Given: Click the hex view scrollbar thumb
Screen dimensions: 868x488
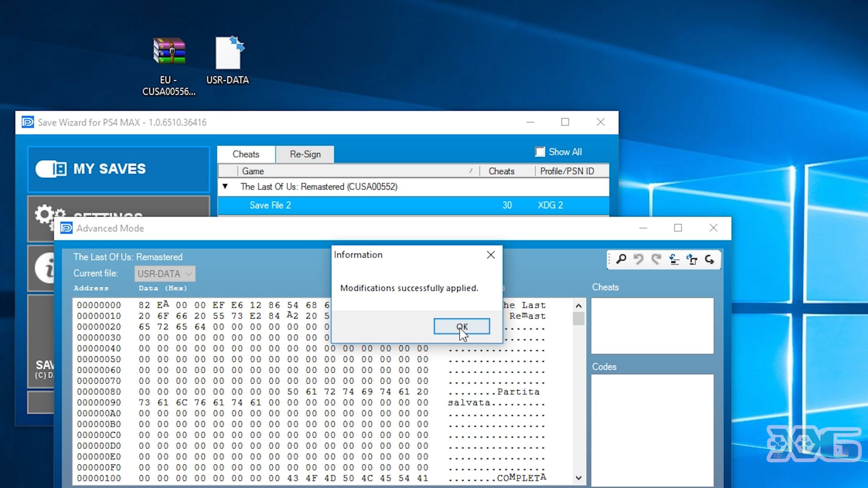Looking at the screenshot, I should pos(579,319).
